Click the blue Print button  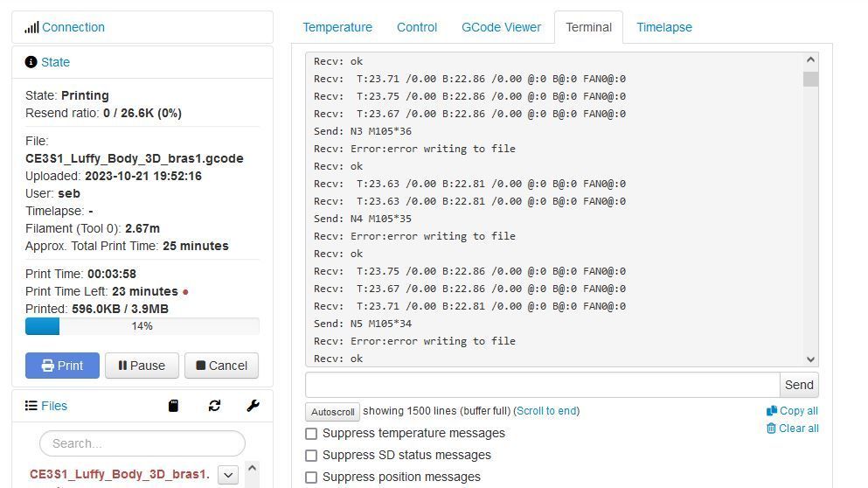(62, 366)
